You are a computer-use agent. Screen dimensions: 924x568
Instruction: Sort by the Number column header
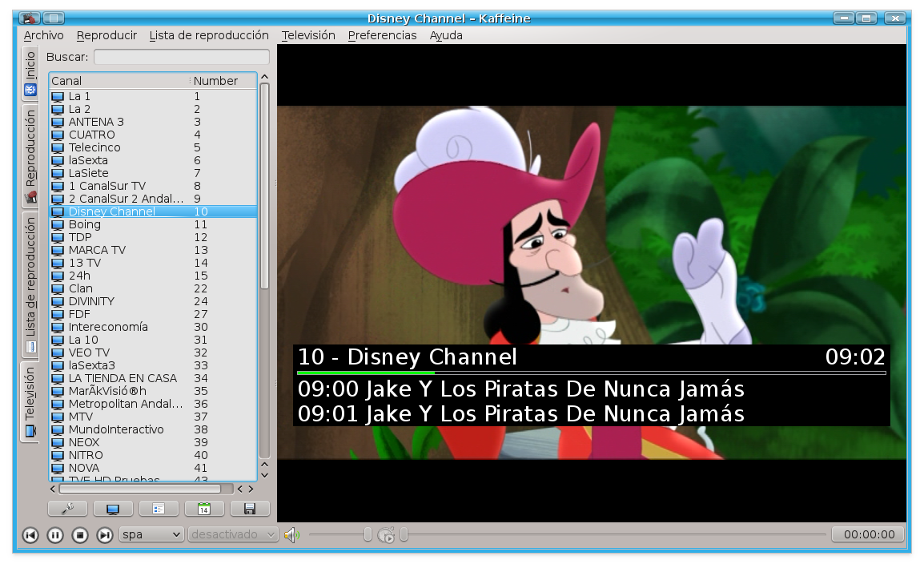point(223,81)
